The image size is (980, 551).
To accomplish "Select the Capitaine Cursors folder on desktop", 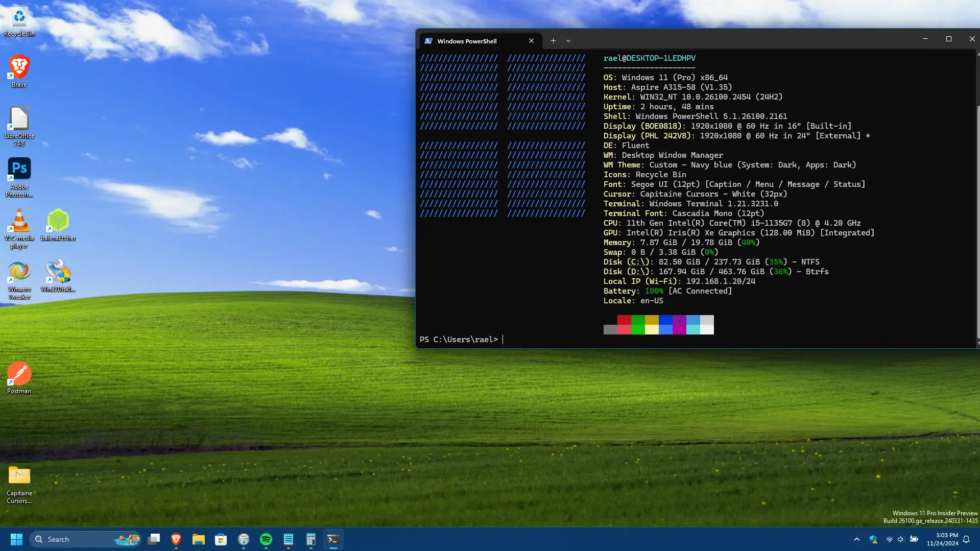I will pos(19,484).
